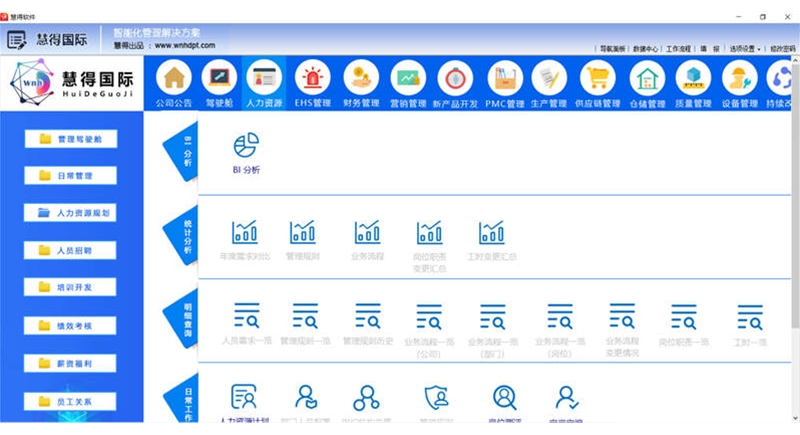The width and height of the screenshot is (800, 435).
Task: Open the 人员招聘 sidebar folder
Action: pos(70,250)
